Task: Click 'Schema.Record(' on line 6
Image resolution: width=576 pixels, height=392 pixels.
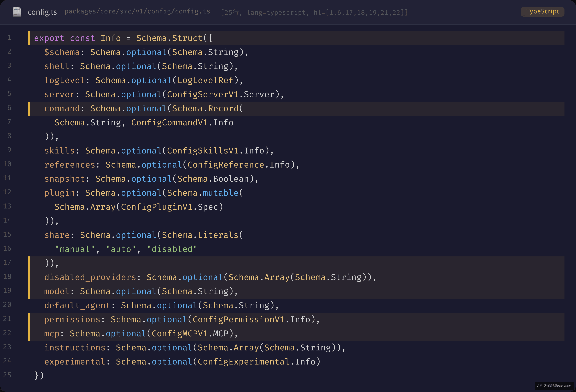Action: point(208,108)
